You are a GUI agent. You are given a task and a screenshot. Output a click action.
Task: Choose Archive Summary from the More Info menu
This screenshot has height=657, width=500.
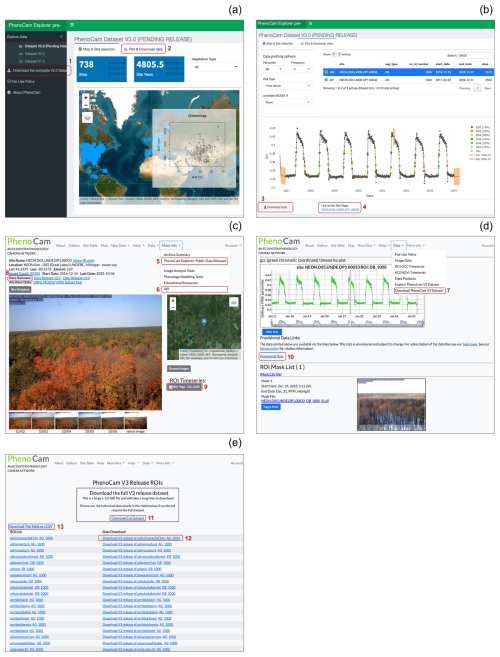click(177, 255)
